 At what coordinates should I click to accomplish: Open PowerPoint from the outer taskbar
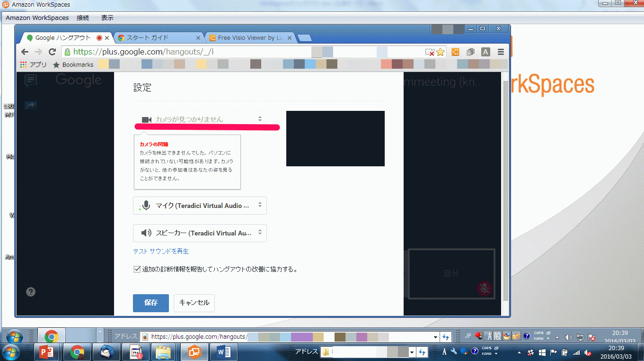point(47,352)
